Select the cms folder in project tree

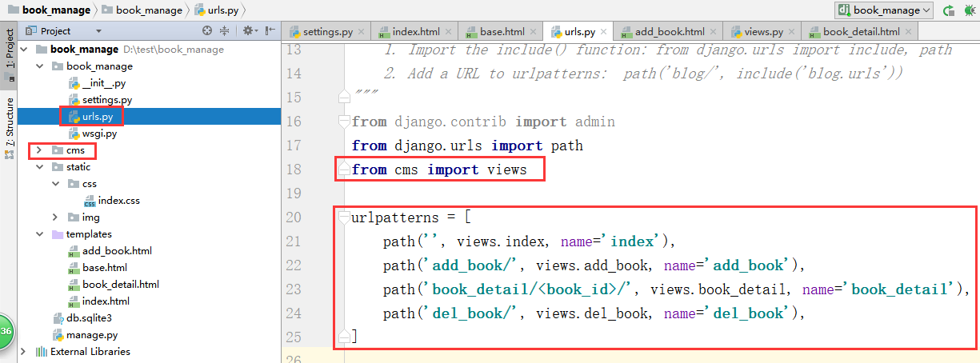[x=68, y=150]
